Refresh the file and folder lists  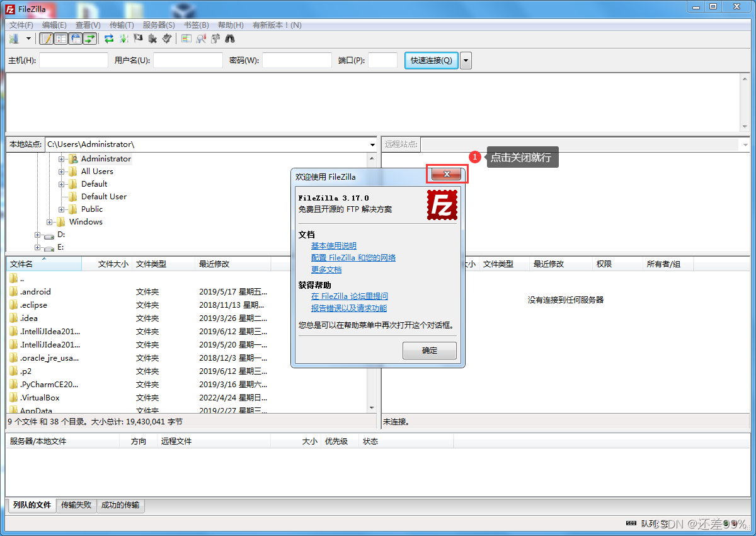pyautogui.click(x=108, y=38)
